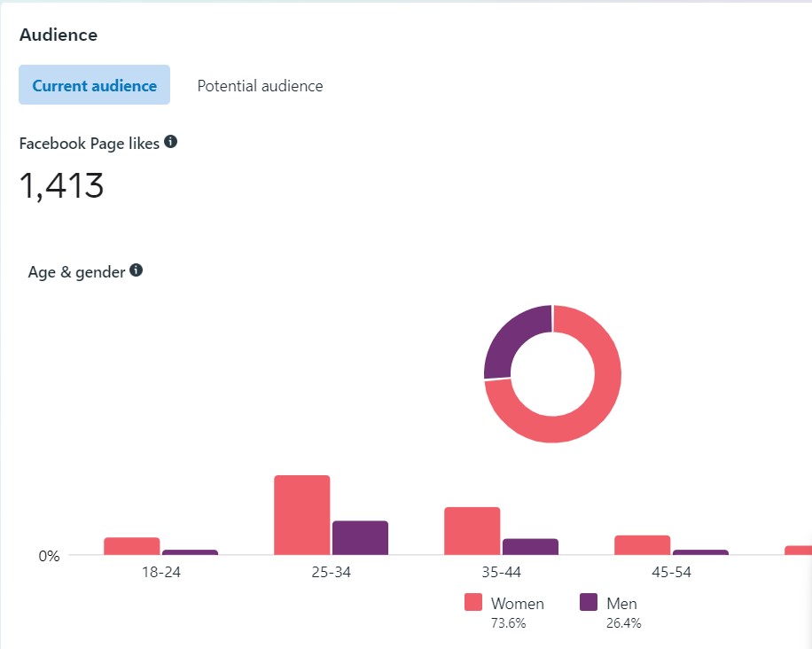The image size is (812, 649).
Task: Click the Men bar for ages 45-54
Action: pyautogui.click(x=700, y=552)
